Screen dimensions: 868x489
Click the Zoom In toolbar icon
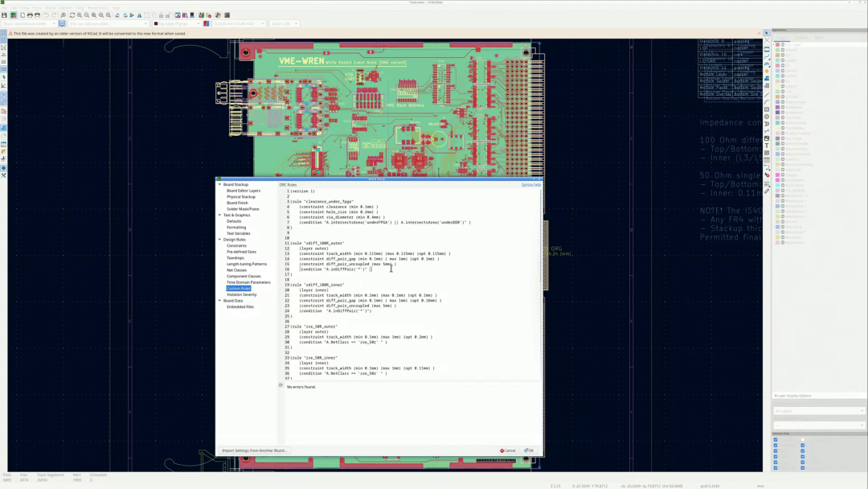(x=80, y=15)
